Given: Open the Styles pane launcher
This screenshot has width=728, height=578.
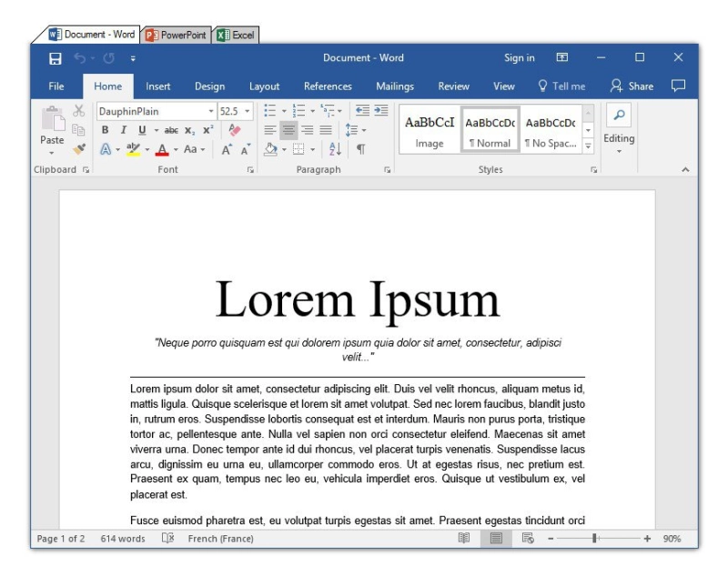Looking at the screenshot, I should [594, 170].
